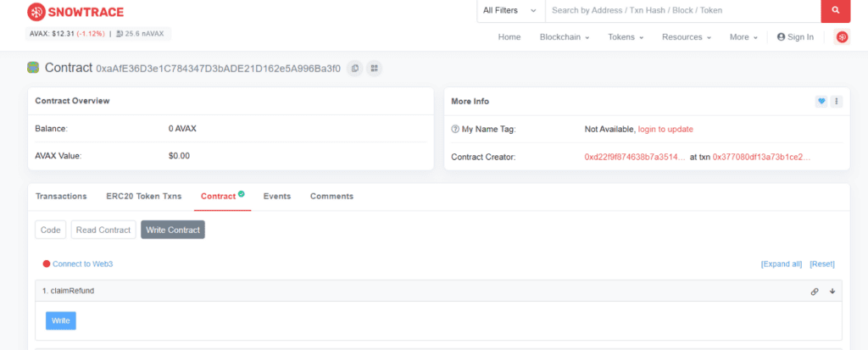Screen dimensions: 868x350
Task: Show the contract Code view
Action: (x=50, y=230)
